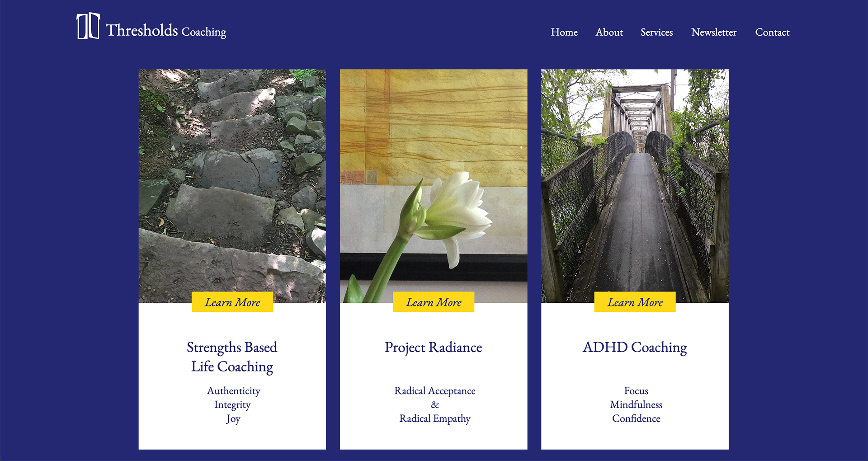The height and width of the screenshot is (461, 868).
Task: Select the Strengths Based Life Coaching heading
Action: click(232, 357)
